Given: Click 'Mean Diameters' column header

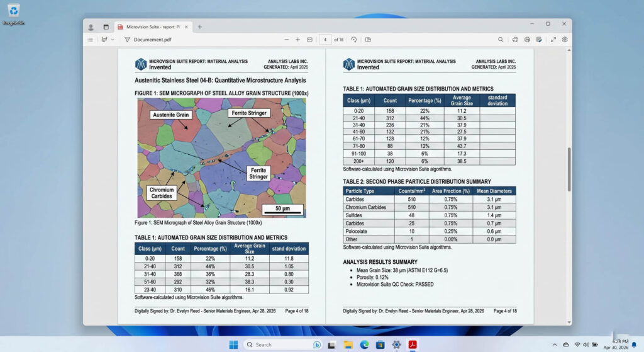Looking at the screenshot, I should point(494,191).
